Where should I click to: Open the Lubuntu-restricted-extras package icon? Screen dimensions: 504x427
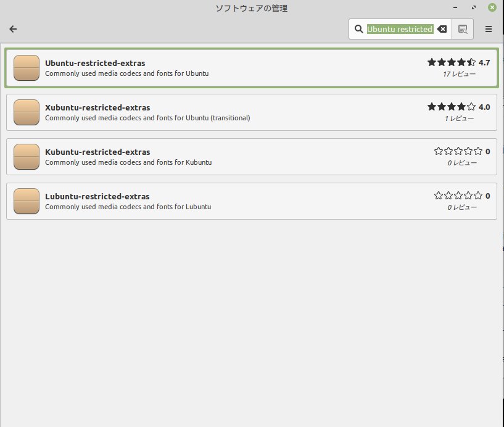click(x=27, y=201)
